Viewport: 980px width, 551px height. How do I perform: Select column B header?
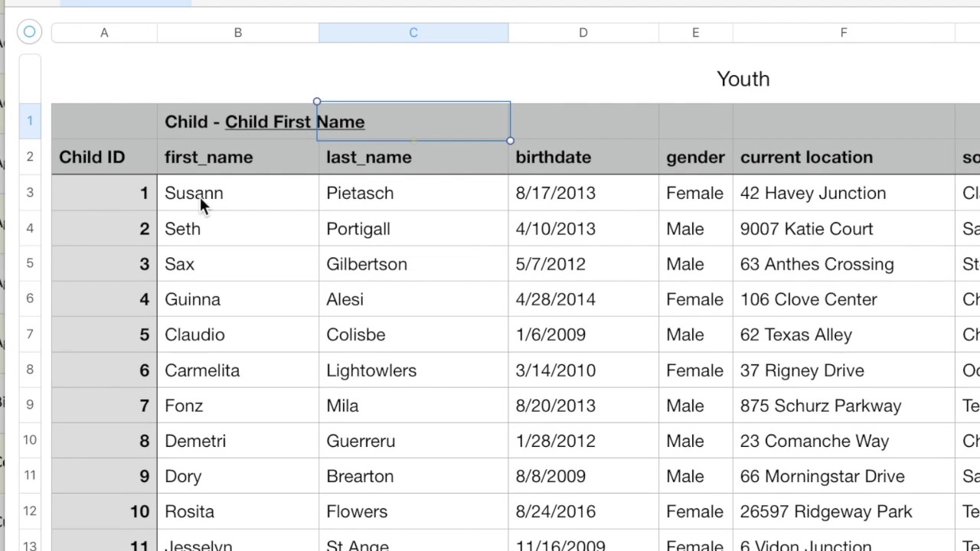[237, 33]
